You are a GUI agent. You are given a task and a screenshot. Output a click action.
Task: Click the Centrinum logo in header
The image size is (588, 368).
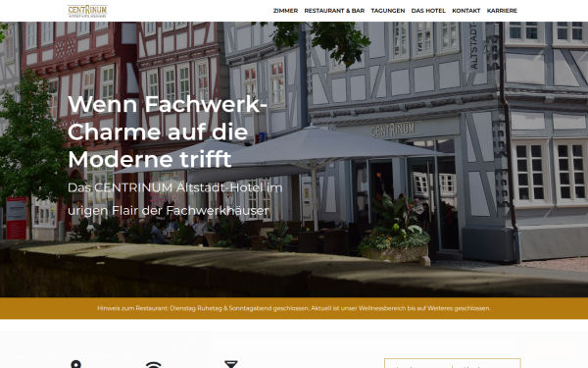pyautogui.click(x=87, y=11)
